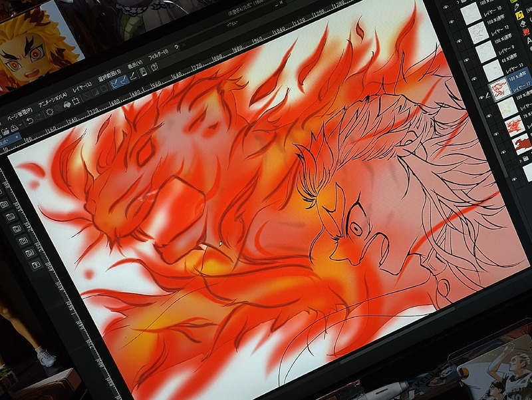Click the dark red silhouette layer thumbnail
The height and width of the screenshot is (400, 532).
tap(522, 144)
